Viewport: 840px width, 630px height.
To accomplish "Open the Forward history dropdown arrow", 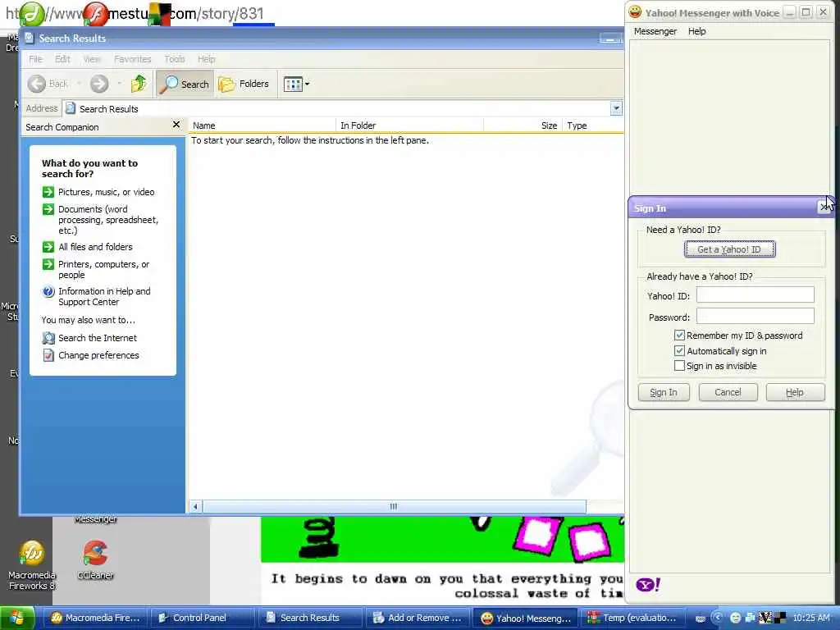I will coord(119,84).
